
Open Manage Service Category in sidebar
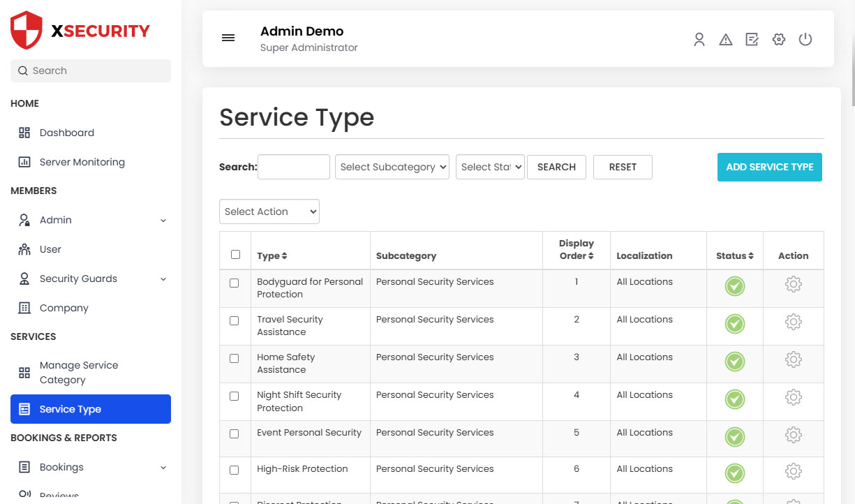click(x=78, y=372)
